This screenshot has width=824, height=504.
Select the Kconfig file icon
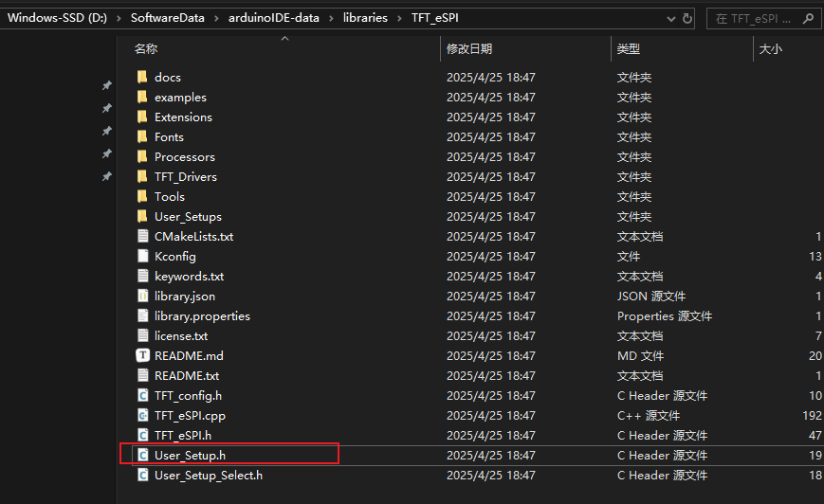(142, 256)
